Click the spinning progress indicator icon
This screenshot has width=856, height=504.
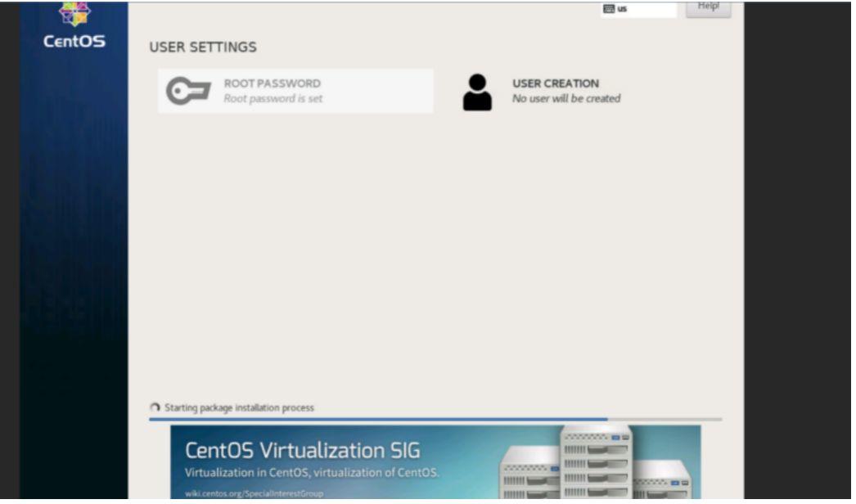click(155, 407)
